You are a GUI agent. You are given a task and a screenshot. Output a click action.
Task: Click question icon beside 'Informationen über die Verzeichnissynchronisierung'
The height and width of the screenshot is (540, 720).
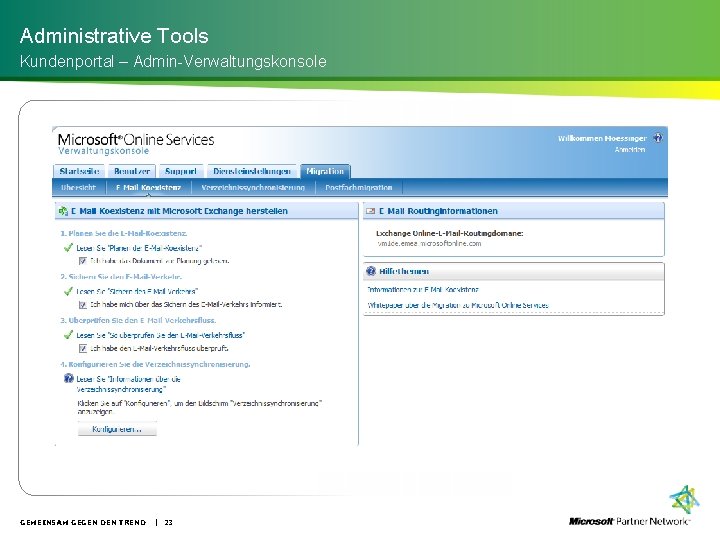coord(68,378)
